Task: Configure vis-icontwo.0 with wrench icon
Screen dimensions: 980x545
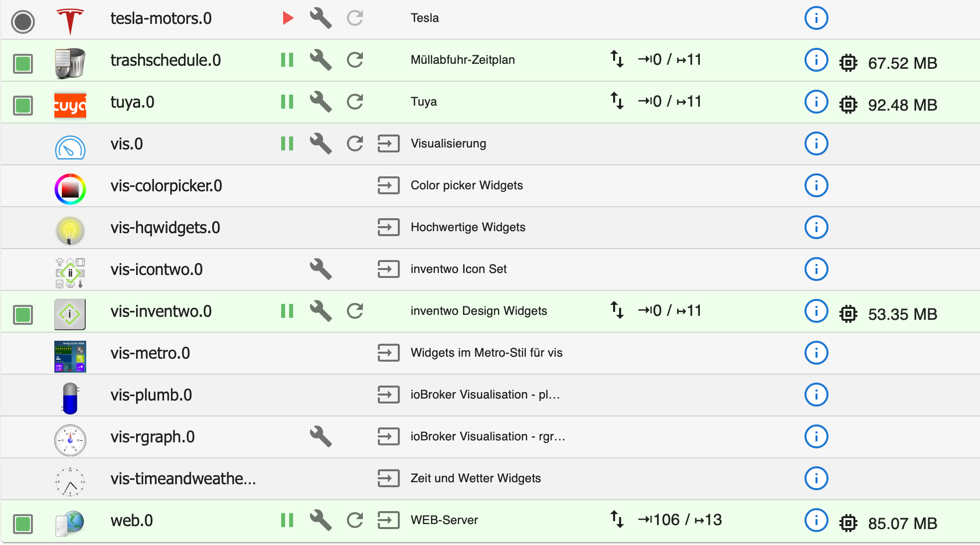Action: click(321, 270)
